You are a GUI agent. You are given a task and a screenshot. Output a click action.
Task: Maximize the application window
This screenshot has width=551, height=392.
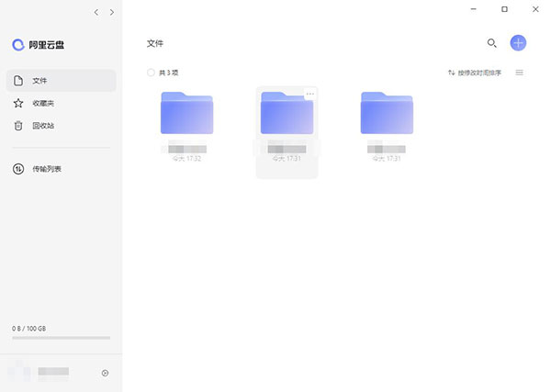pos(504,9)
